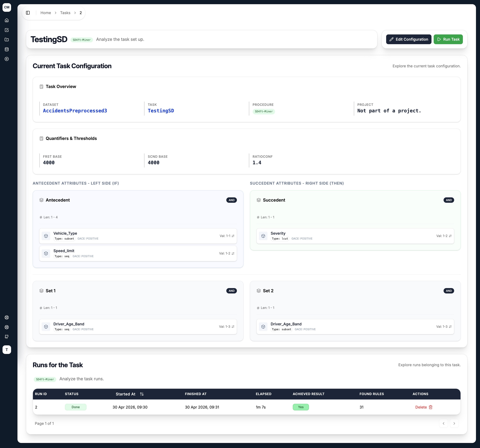Click the Set 2 layers icon
Image resolution: width=480 pixels, height=448 pixels.
[x=259, y=291]
